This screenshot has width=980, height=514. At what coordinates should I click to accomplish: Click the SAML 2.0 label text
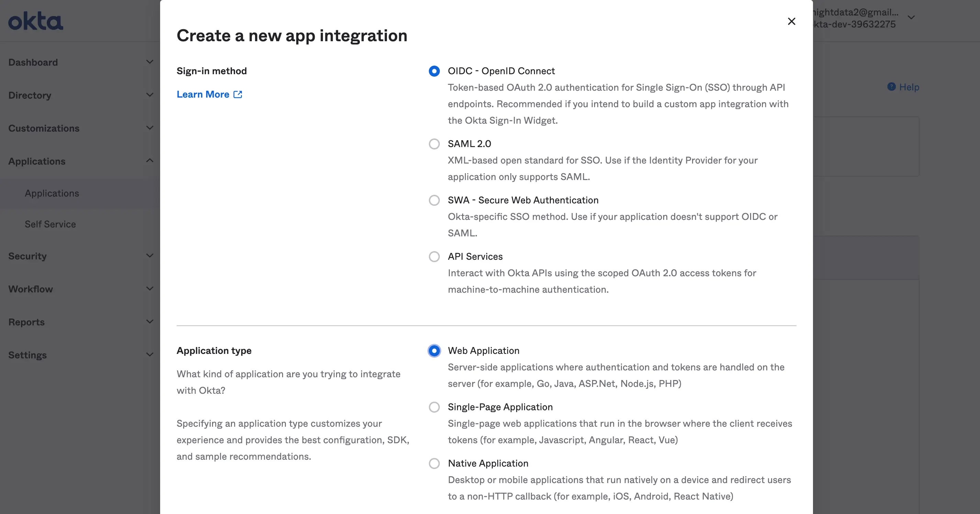[x=469, y=144]
